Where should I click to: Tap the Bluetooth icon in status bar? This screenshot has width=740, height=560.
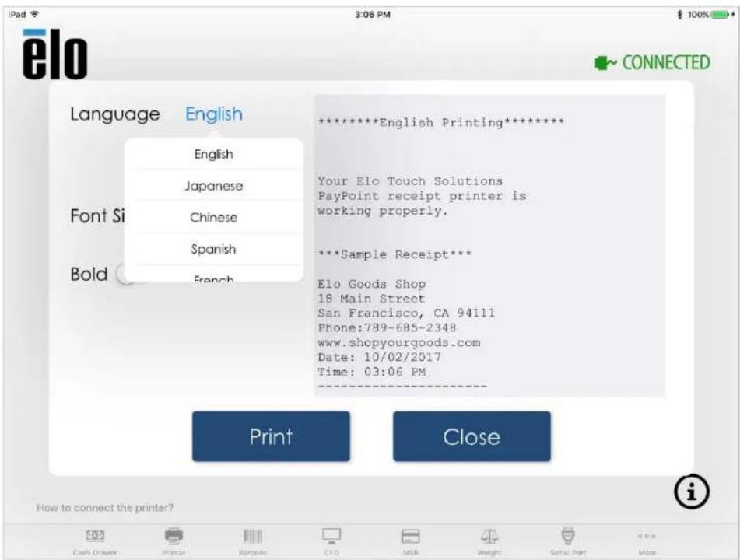[x=679, y=15]
